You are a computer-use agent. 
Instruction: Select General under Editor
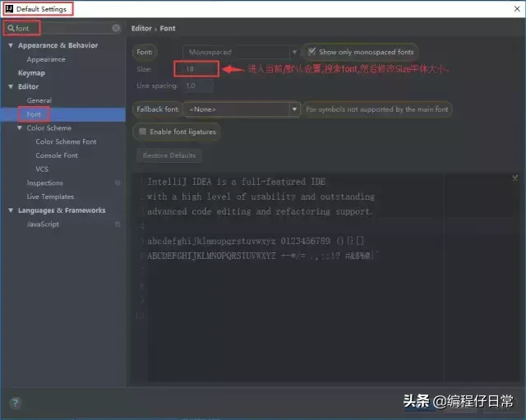click(39, 100)
